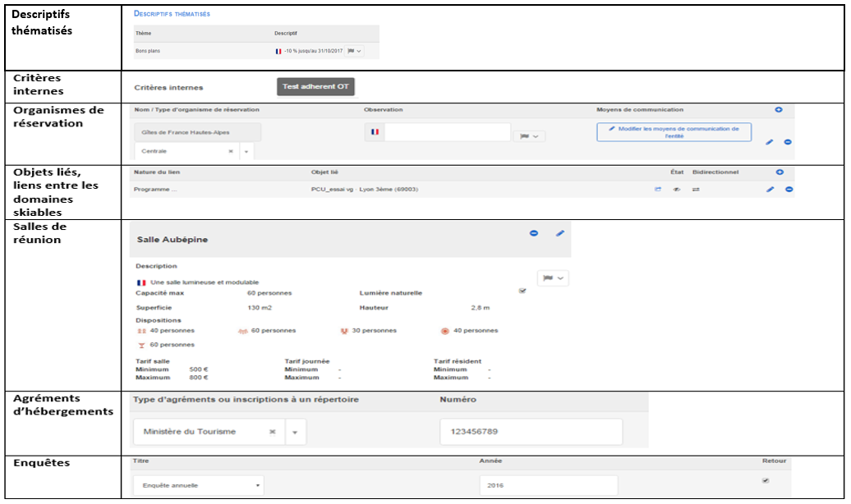This screenshot has width=851, height=504.
Task: Click bidirectional arrows icon in PCU_essai row
Action: tap(696, 190)
